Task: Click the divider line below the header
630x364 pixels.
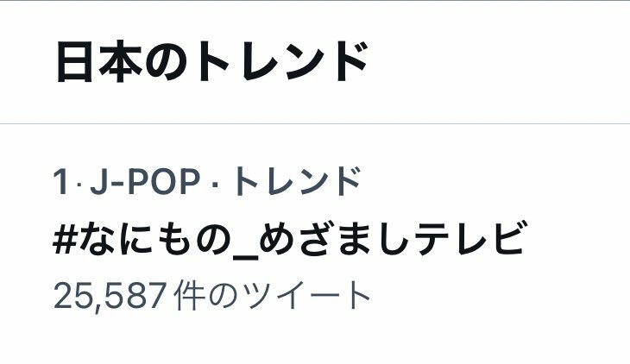Action: click(315, 123)
